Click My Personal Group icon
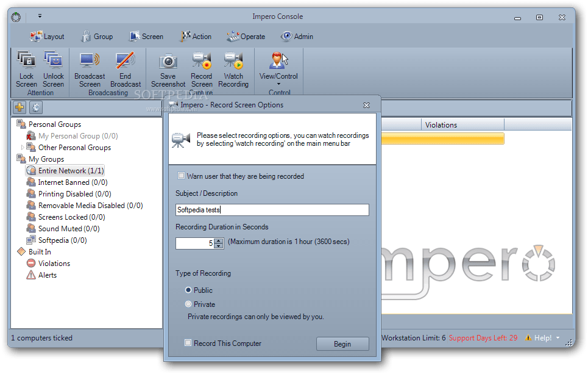The width and height of the screenshot is (588, 374). pyautogui.click(x=31, y=135)
